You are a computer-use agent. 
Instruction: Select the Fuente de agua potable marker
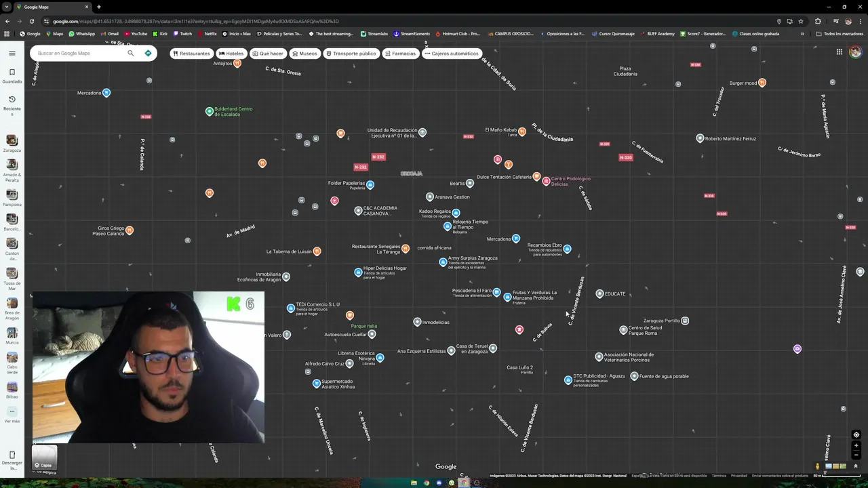click(634, 376)
